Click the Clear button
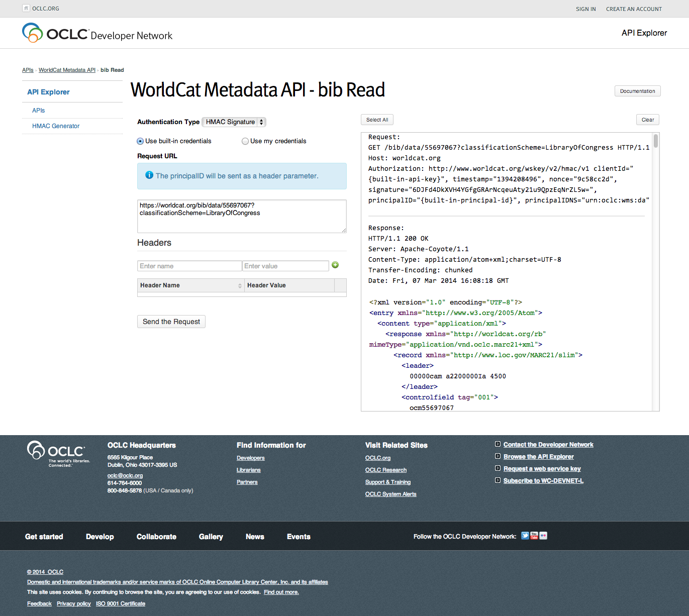Viewport: 689px width, 616px height. tap(648, 120)
